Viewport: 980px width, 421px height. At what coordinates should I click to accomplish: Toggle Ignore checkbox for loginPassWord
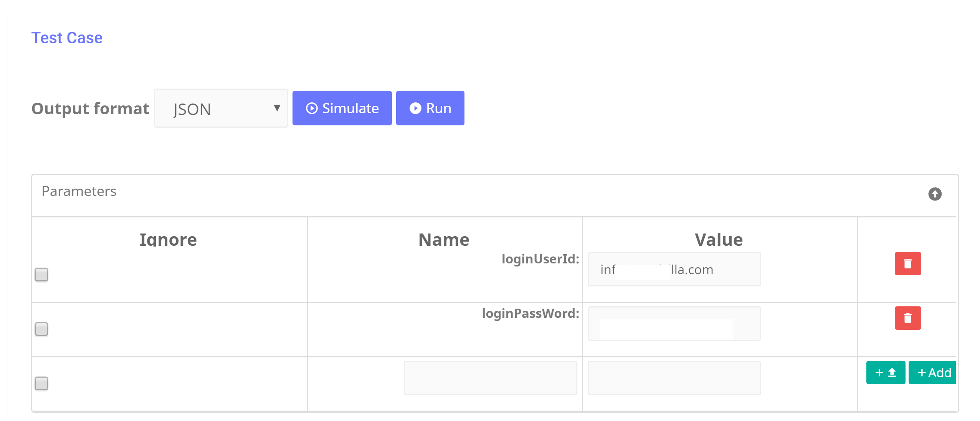click(x=41, y=329)
